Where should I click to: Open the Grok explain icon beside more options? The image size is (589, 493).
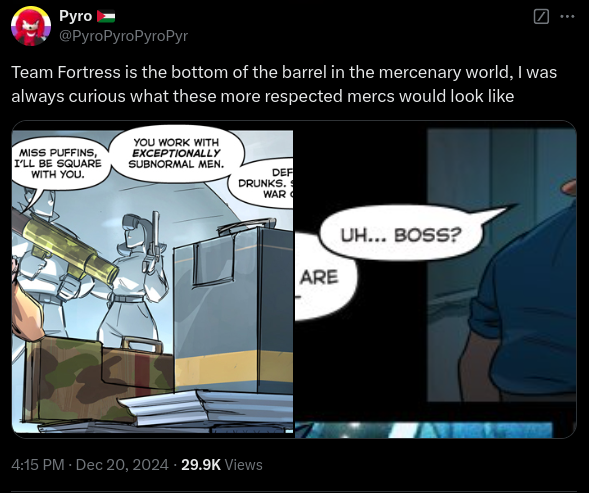pos(541,17)
